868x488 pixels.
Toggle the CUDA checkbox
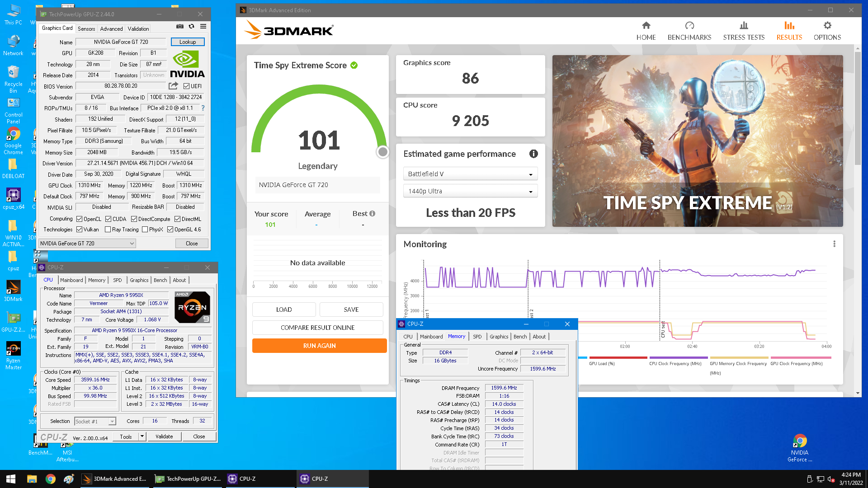pyautogui.click(x=108, y=219)
